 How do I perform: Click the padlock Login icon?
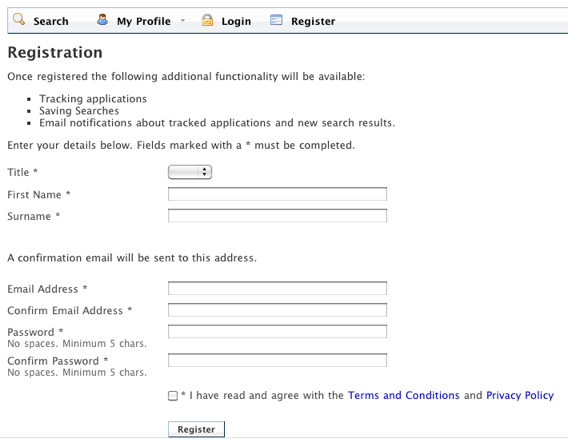(x=207, y=20)
